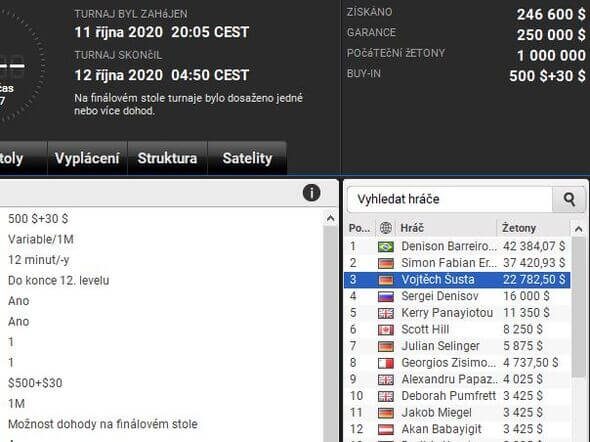The width and height of the screenshot is (590, 442).
Task: Click details panel scroll-up arrow
Action: pos(330,218)
